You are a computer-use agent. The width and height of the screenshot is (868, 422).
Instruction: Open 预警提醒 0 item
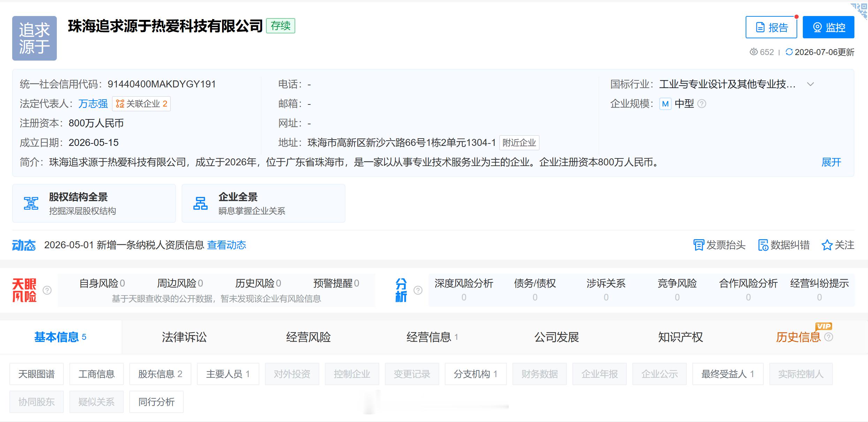click(336, 283)
